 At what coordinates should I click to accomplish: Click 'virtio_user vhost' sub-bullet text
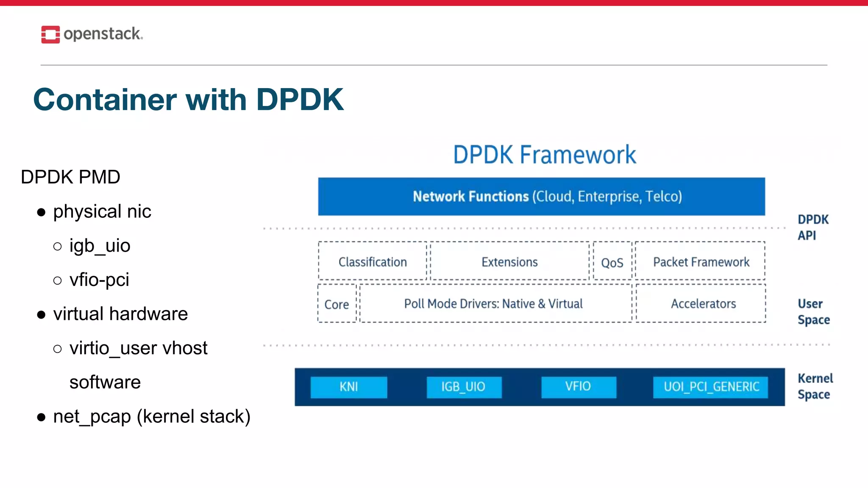(138, 348)
